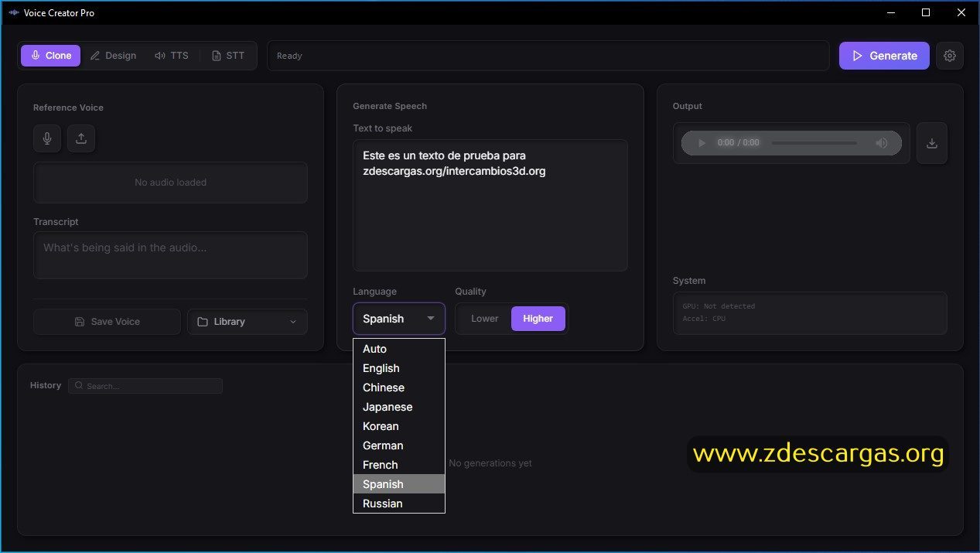Select English in the language list
This screenshot has height=553, width=980.
tap(399, 368)
